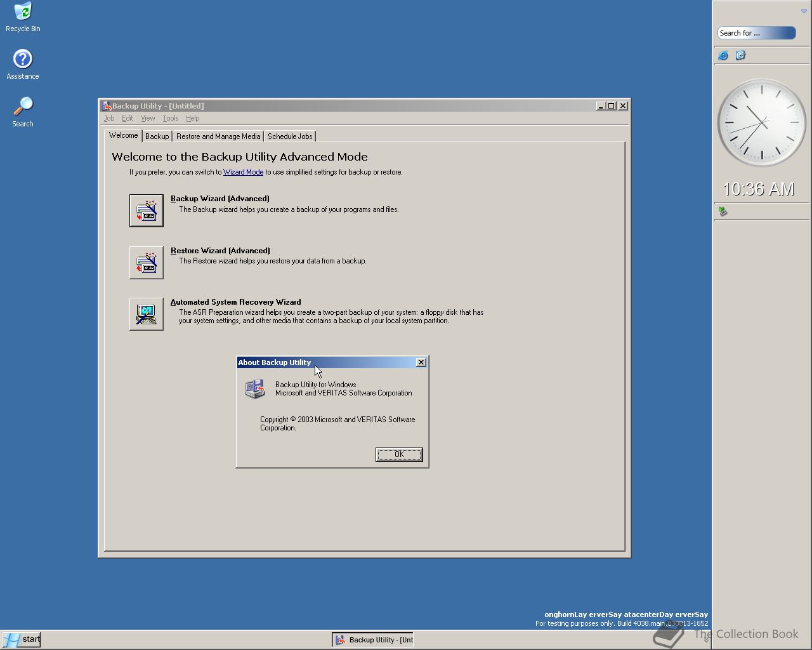Open the Help menu

pos(193,118)
